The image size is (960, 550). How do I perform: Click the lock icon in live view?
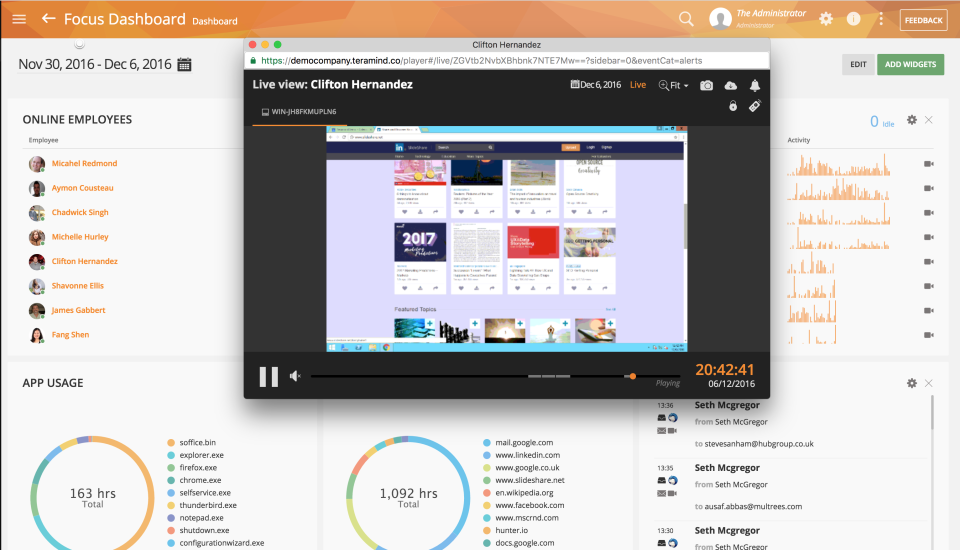(x=733, y=106)
